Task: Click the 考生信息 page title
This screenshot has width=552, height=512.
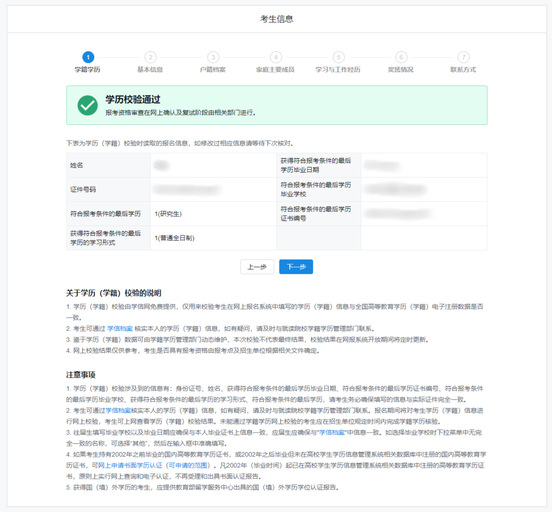Action: click(277, 19)
